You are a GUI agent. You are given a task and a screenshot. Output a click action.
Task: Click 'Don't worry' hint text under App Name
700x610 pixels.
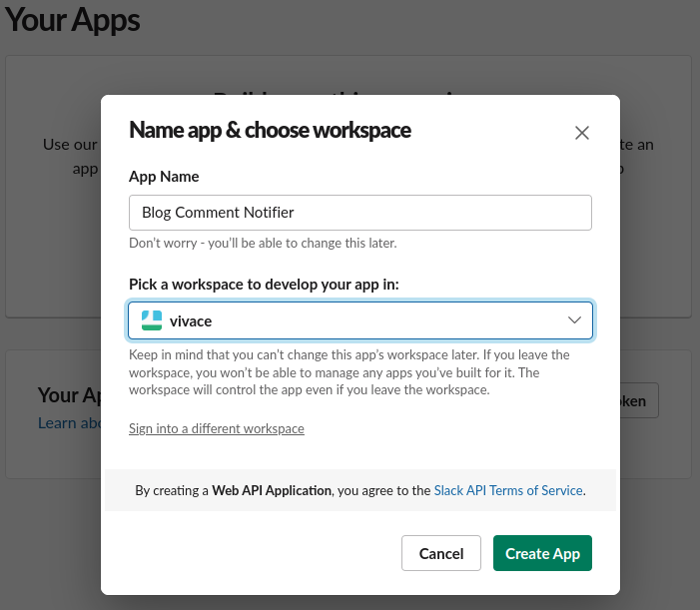point(263,244)
